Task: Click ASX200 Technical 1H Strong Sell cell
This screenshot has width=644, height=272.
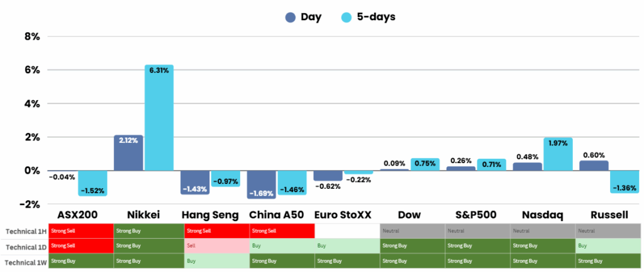Action: click(80, 231)
